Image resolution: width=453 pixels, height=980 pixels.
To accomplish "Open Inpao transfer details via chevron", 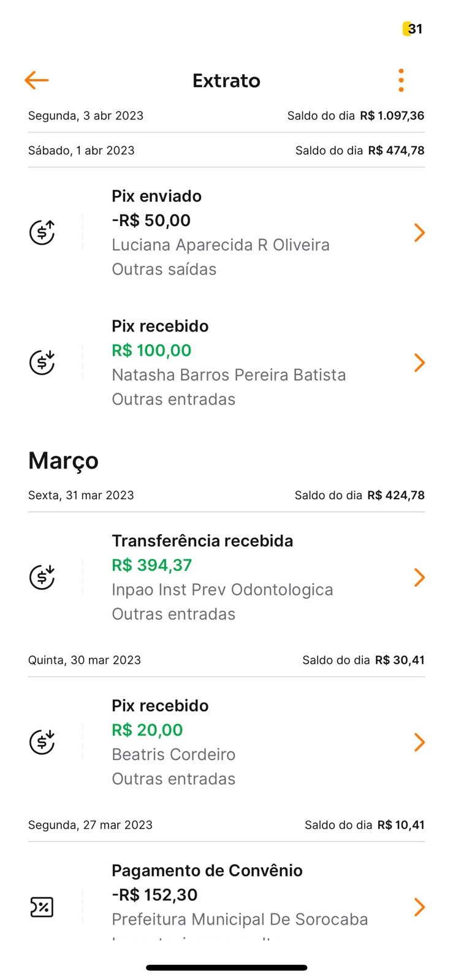I will 419,578.
